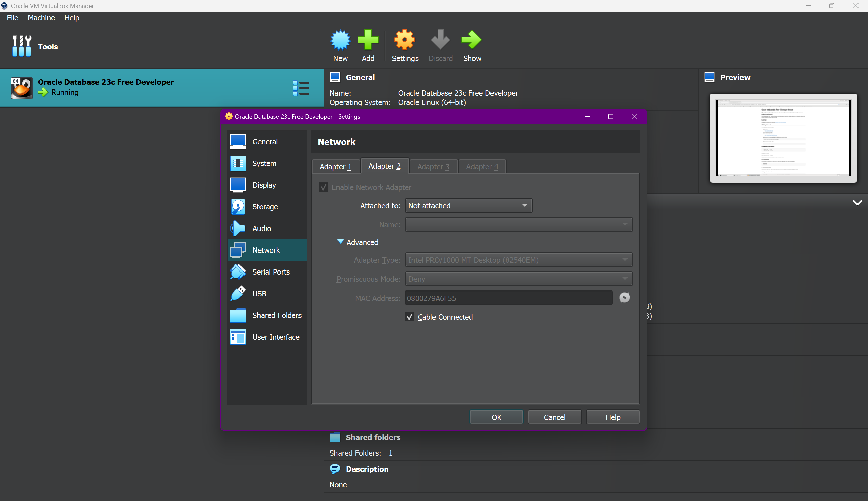868x501 pixels.
Task: Click the General section monitor icon
Action: pos(335,77)
